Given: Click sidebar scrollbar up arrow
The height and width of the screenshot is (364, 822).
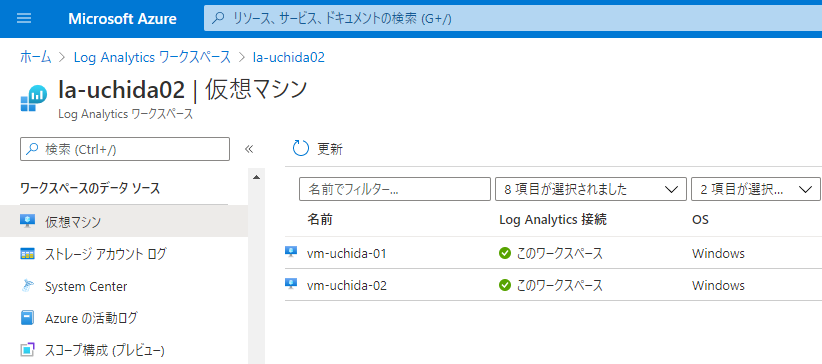Looking at the screenshot, I should tap(256, 177).
